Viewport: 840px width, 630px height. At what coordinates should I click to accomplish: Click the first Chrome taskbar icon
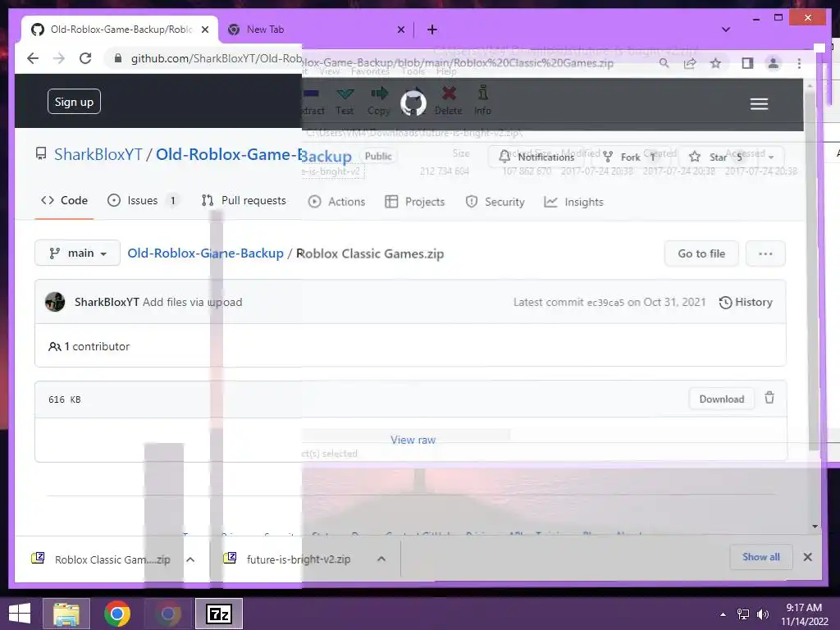(116, 614)
